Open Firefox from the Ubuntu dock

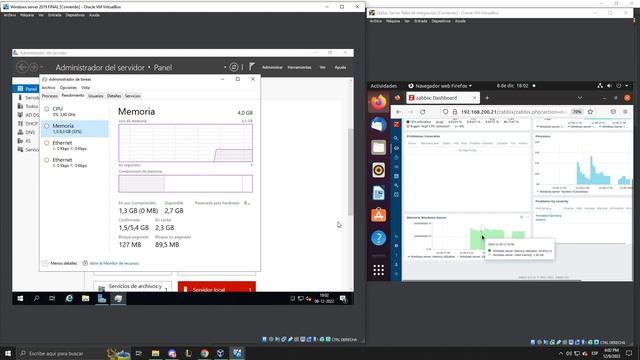click(x=378, y=102)
